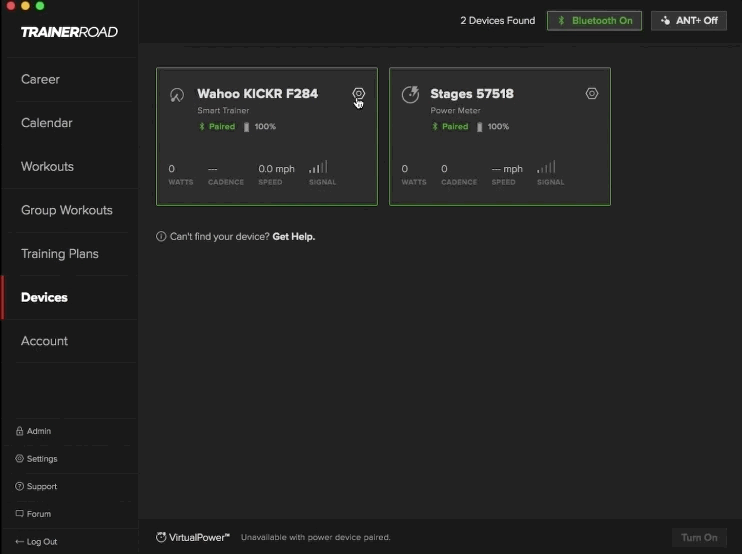Select the Stages 57518 device name
Viewport: 742px width, 554px height.
(x=472, y=94)
